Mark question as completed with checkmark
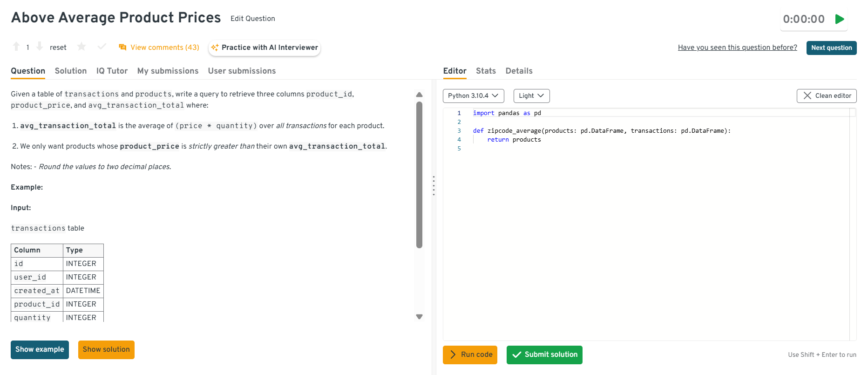Viewport: 868px width, 375px height. 102,47
